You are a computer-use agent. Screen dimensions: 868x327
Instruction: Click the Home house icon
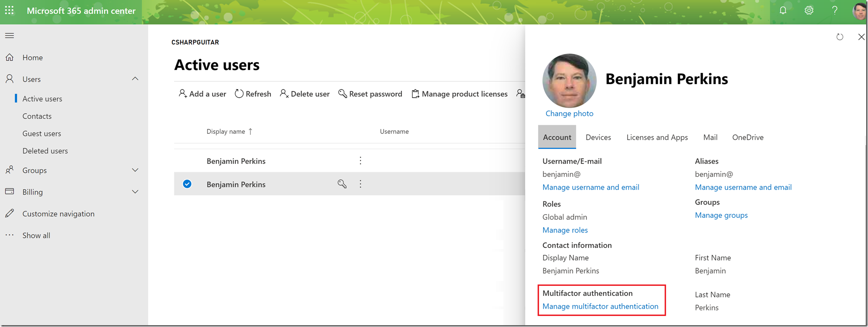point(10,57)
